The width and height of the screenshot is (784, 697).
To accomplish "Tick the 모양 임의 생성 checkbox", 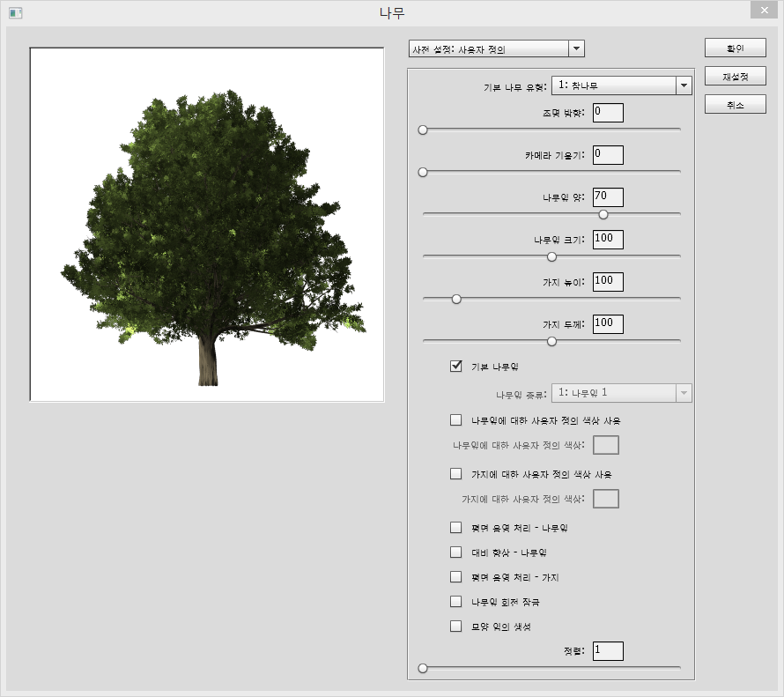I will coord(456,627).
